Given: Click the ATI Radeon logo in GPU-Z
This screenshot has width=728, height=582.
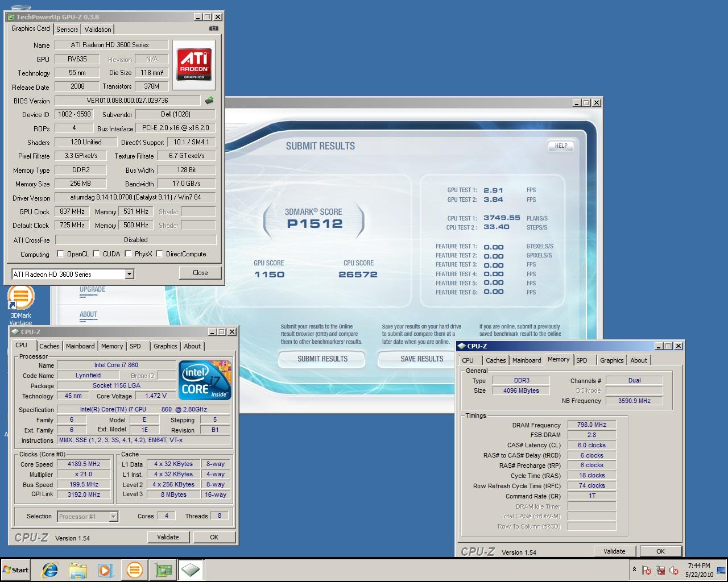Looking at the screenshot, I should point(194,64).
